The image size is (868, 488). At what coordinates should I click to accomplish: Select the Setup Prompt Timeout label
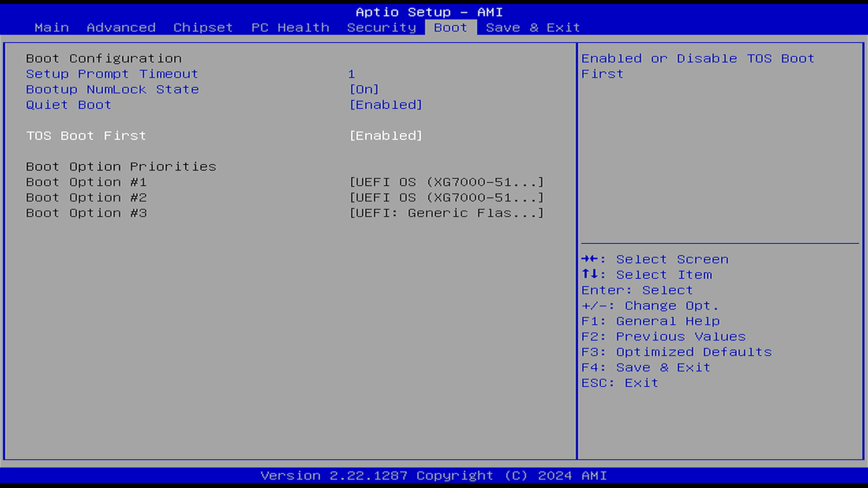click(112, 74)
